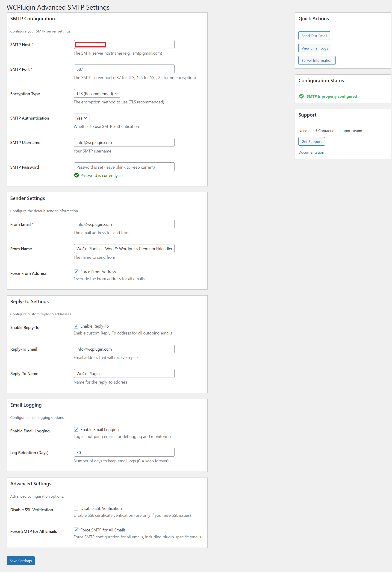The height and width of the screenshot is (572, 392).
Task: Click into the SMTP Port field
Action: click(124, 69)
